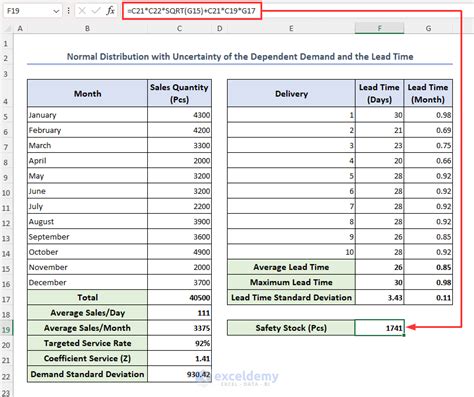Select the Month header cell
Viewport: 474px width, 397px height.
click(87, 93)
